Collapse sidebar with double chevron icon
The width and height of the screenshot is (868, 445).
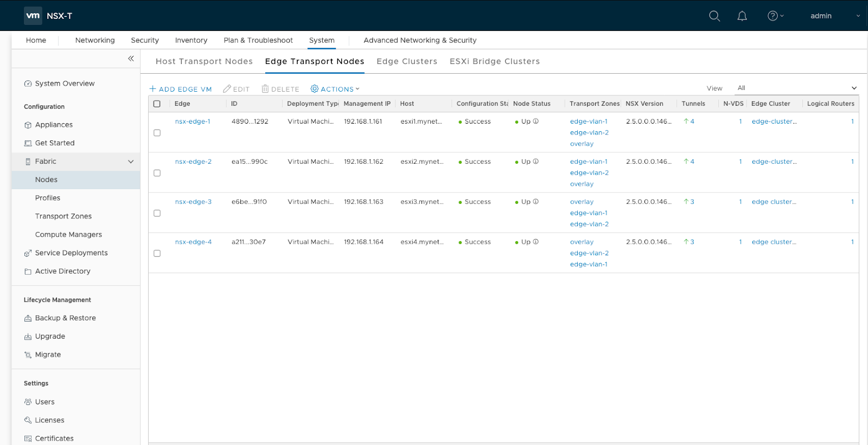pyautogui.click(x=131, y=59)
